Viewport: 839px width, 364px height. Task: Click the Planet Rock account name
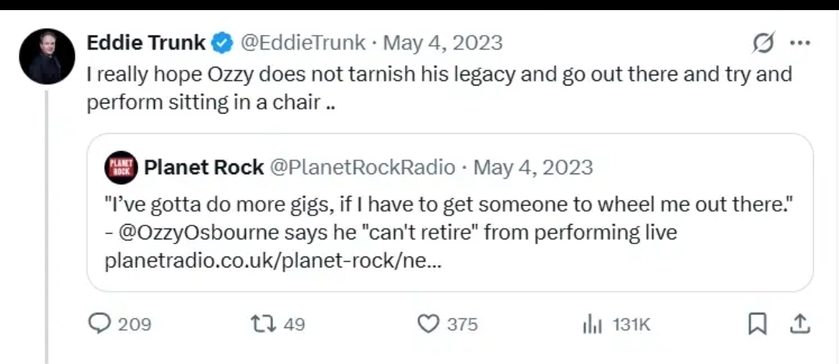(x=204, y=168)
